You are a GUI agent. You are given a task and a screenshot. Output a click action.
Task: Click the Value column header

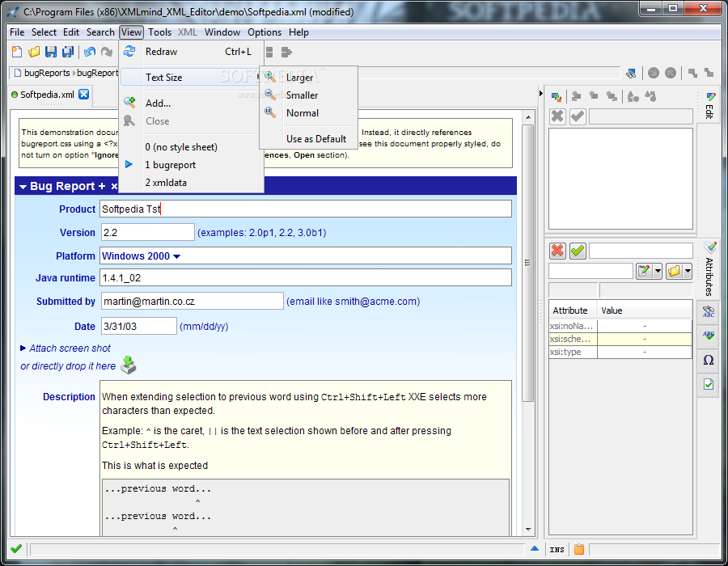645,310
